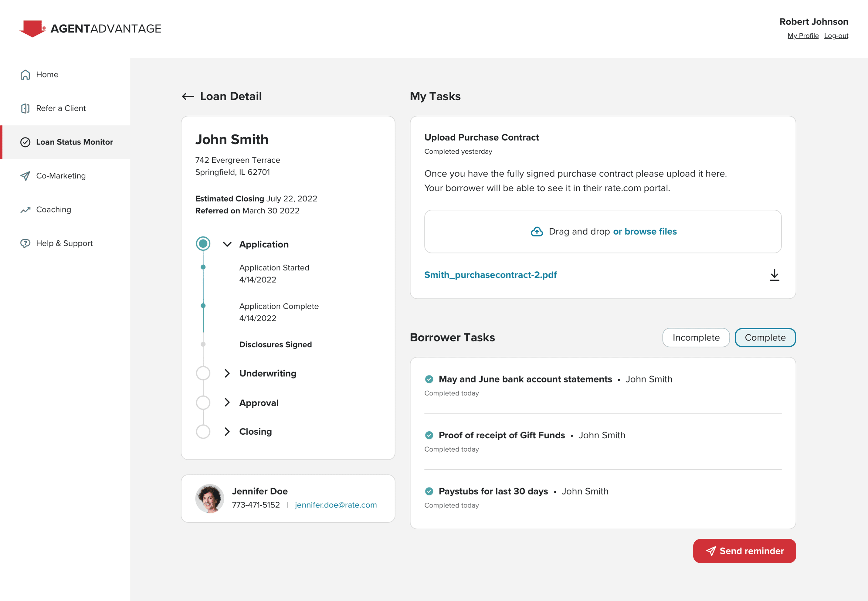Click the Estimated Closing July 22, 2022 text
Screen dimensions: 868x601
pos(256,199)
